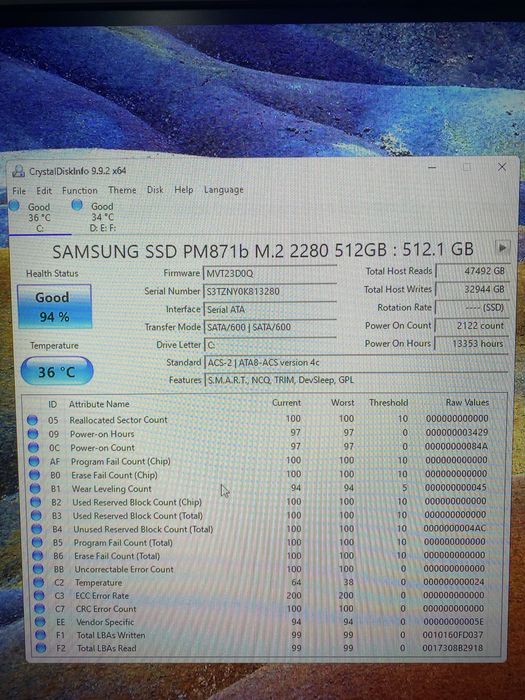The image size is (525, 700).
Task: Click status orb for Reallocated Sector Count
Action: point(32,420)
